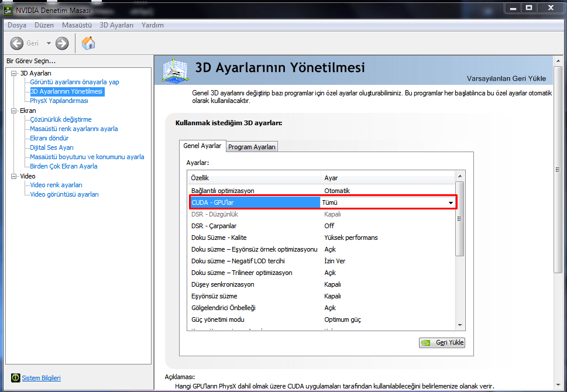Open the CUDA - GPU'lar Tümü dropdown
Screen dimensions: 567x392
[451, 203]
